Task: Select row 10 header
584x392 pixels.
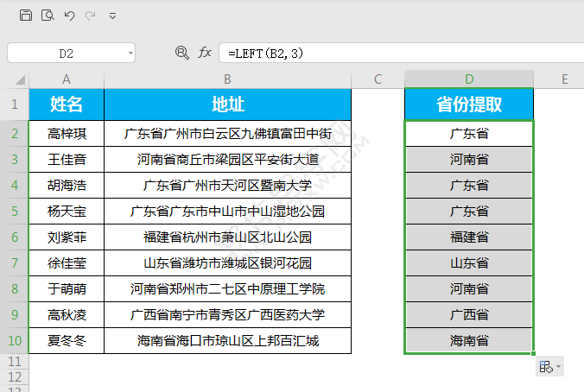Action: coord(15,341)
